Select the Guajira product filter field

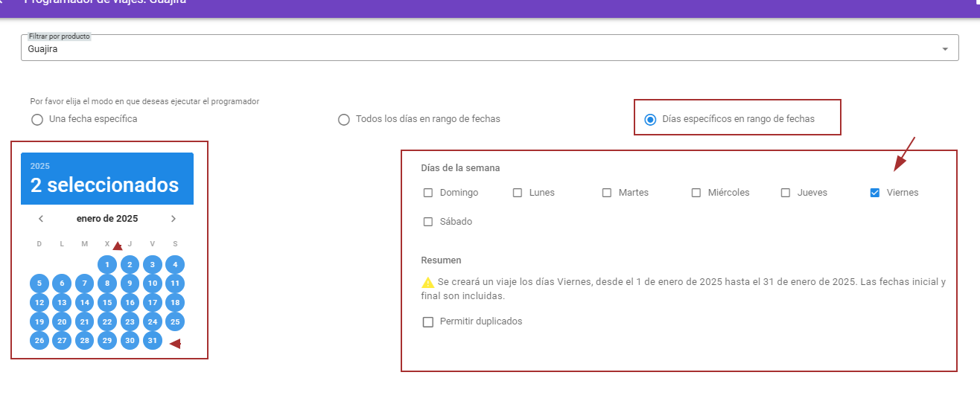click(477, 49)
